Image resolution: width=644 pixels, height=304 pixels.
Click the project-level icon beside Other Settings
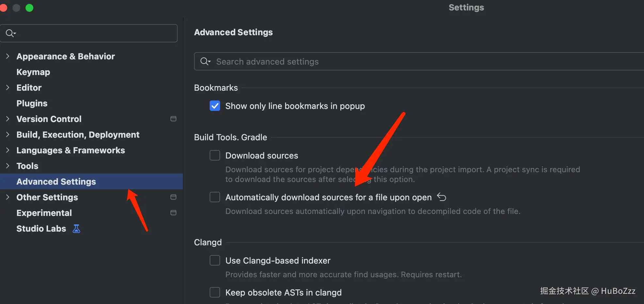tap(173, 197)
